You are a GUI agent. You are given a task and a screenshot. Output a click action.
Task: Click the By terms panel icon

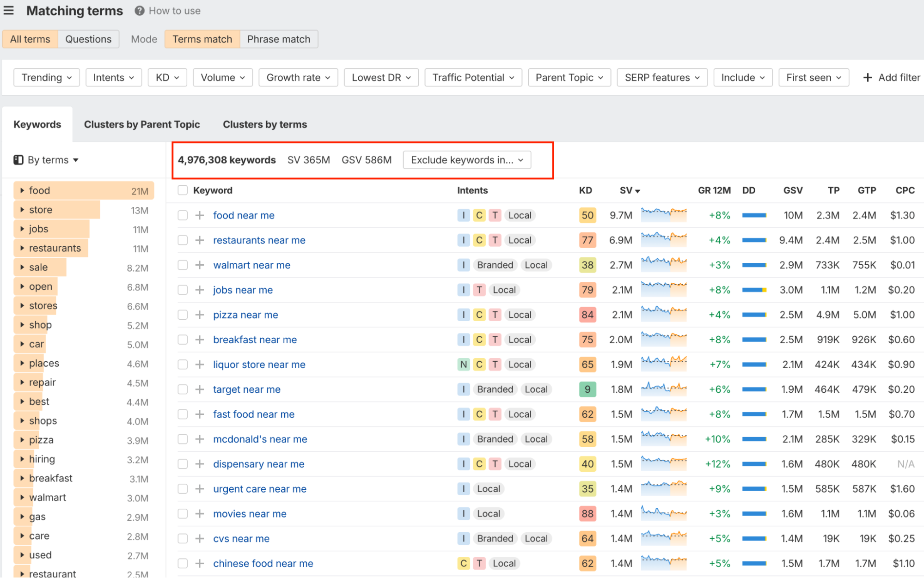tap(18, 160)
